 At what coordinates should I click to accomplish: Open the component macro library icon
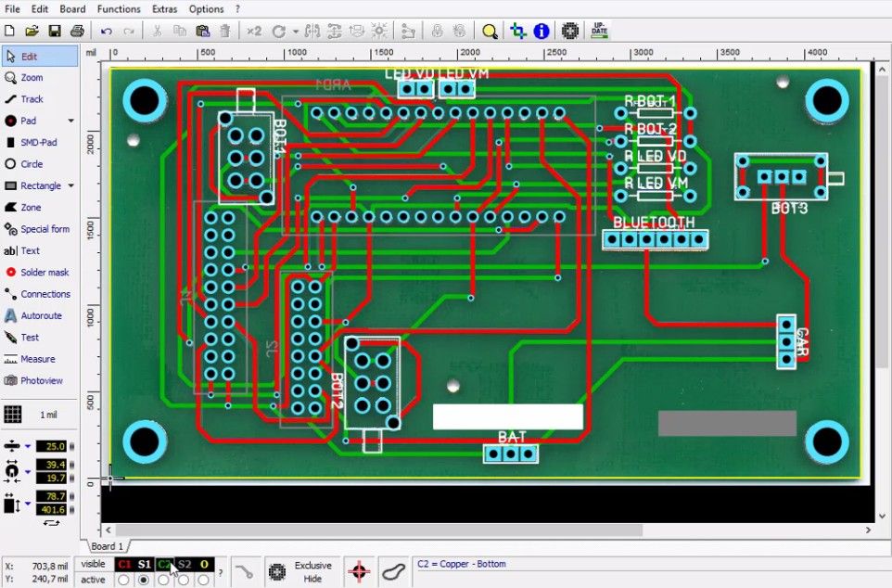(570, 31)
